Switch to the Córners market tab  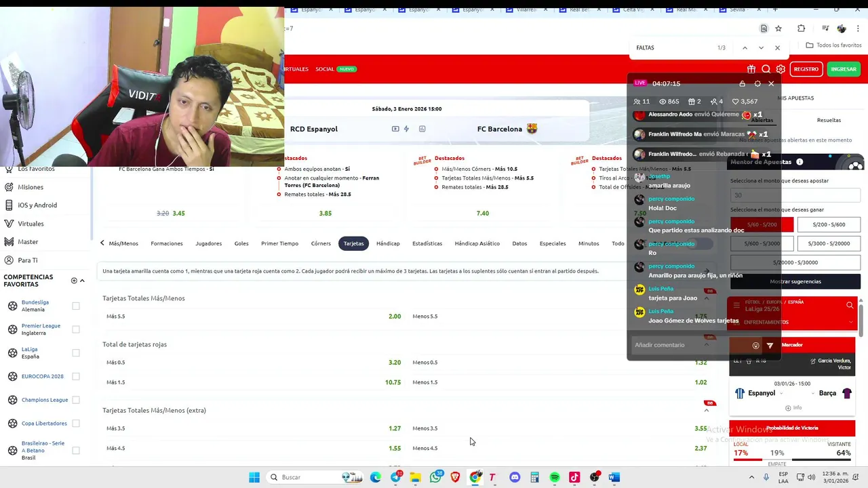click(321, 243)
